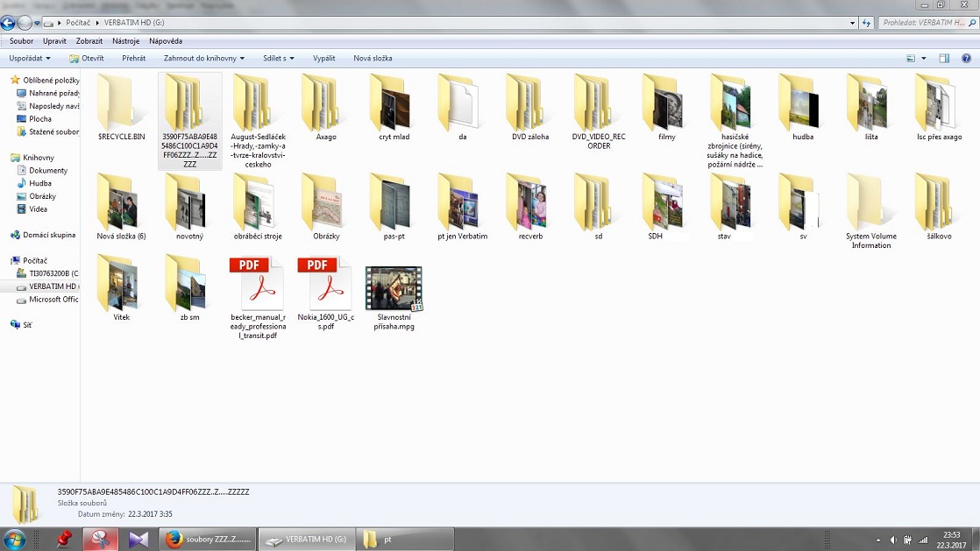This screenshot has height=551, width=980.
Task: Select Dokumenty in the navigation pane
Action: tap(47, 171)
